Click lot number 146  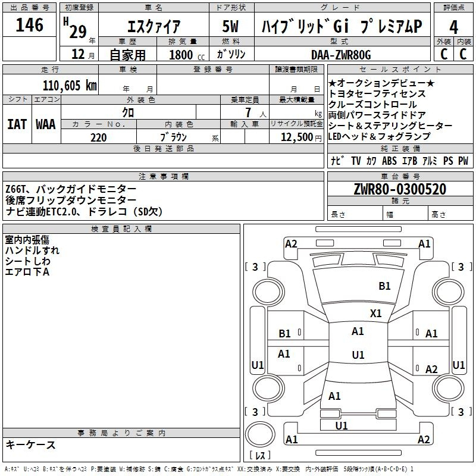click(29, 25)
